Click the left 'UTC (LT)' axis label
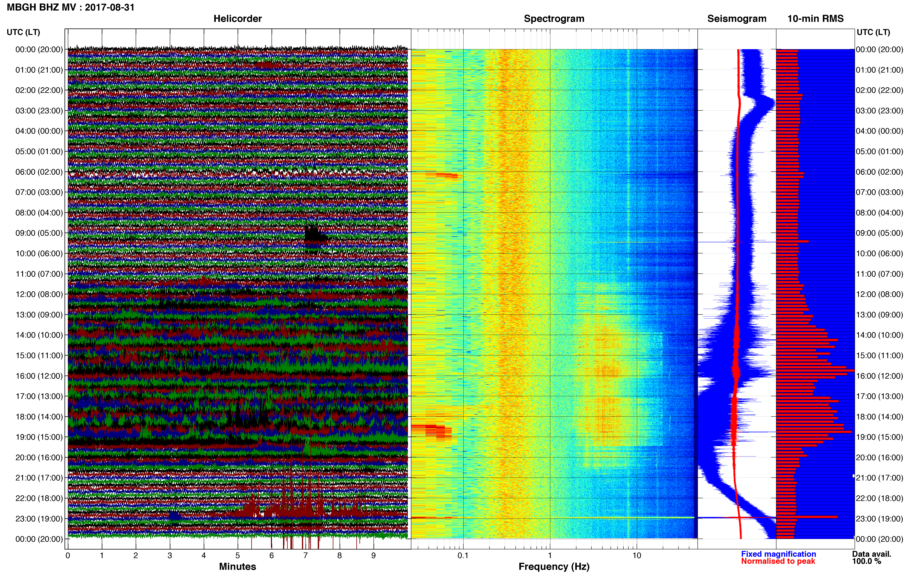The image size is (924, 578). [x=23, y=32]
